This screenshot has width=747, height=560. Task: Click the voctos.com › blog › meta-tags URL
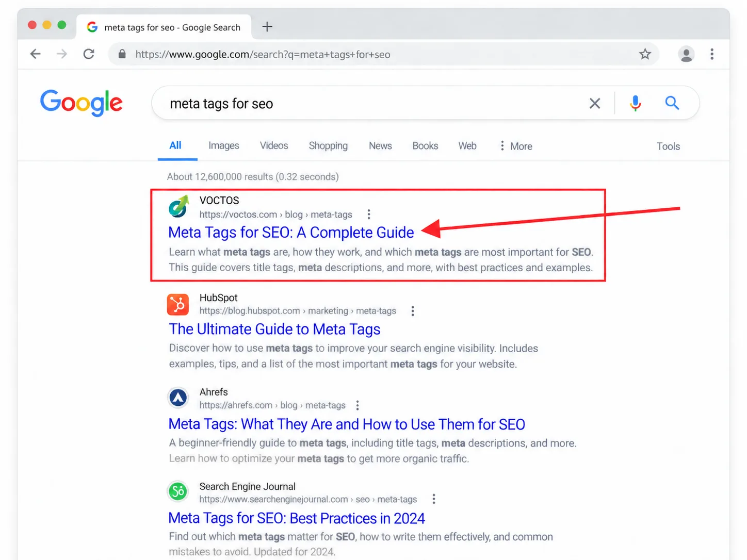tap(276, 215)
